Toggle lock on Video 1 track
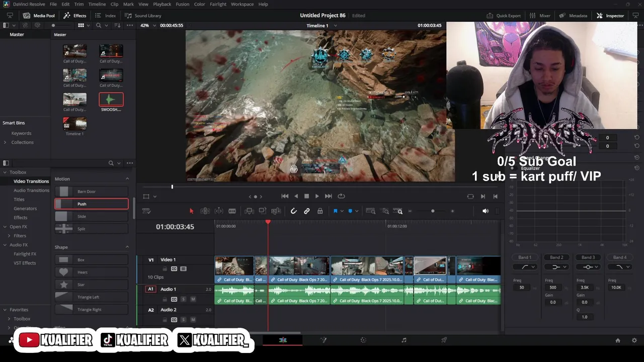Viewport: 644px width, 362px height. 165,269
